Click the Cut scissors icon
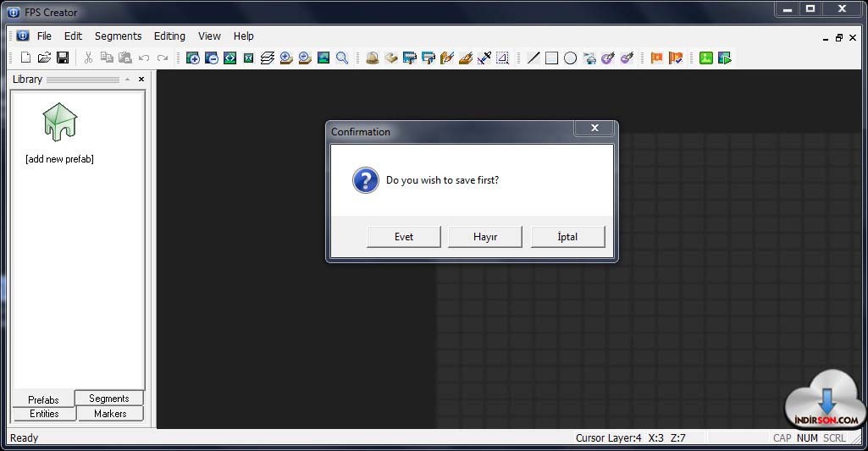 [88, 58]
